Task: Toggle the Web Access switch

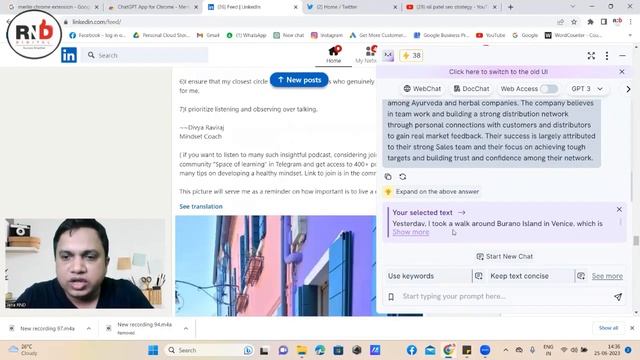Action: coord(549,89)
